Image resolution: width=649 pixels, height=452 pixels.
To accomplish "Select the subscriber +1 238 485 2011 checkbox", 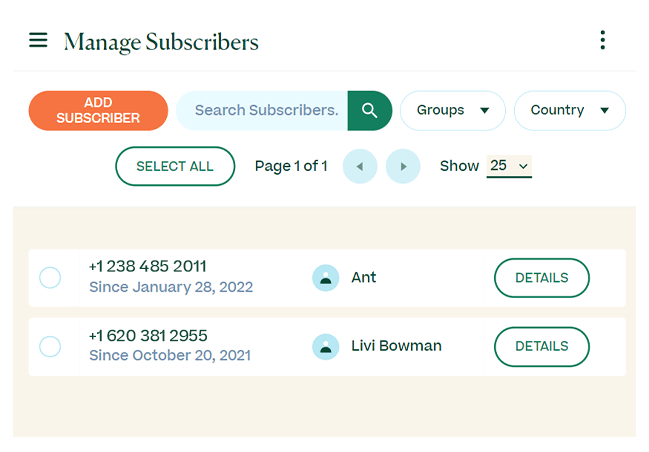I will click(50, 277).
